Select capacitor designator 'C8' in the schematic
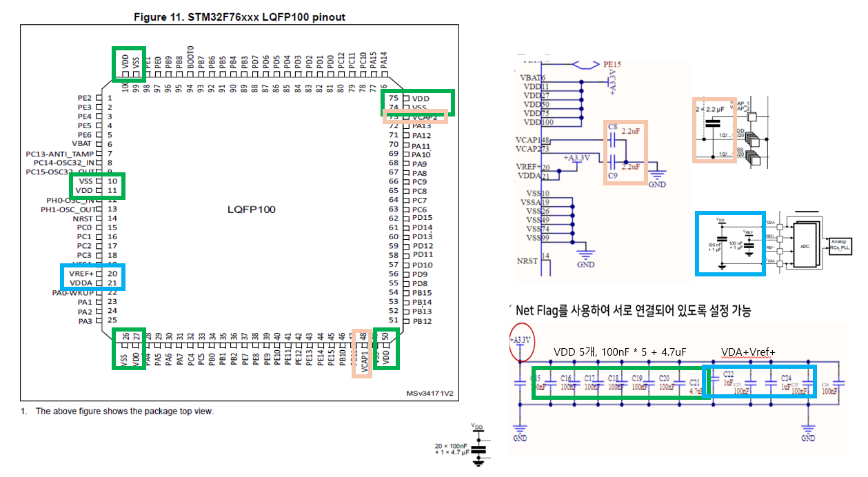This screenshot has width=868, height=477. coord(613,126)
